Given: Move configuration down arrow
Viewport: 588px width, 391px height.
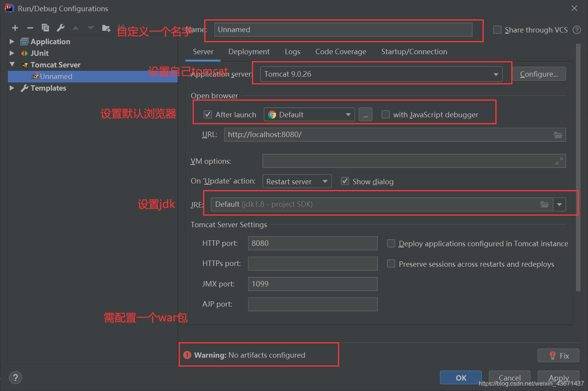Looking at the screenshot, I should (x=91, y=28).
